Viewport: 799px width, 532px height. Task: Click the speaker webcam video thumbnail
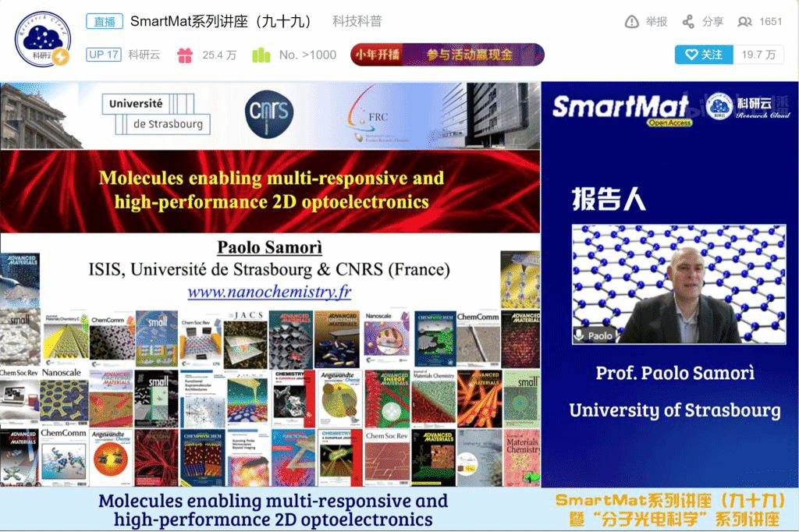coord(678,285)
